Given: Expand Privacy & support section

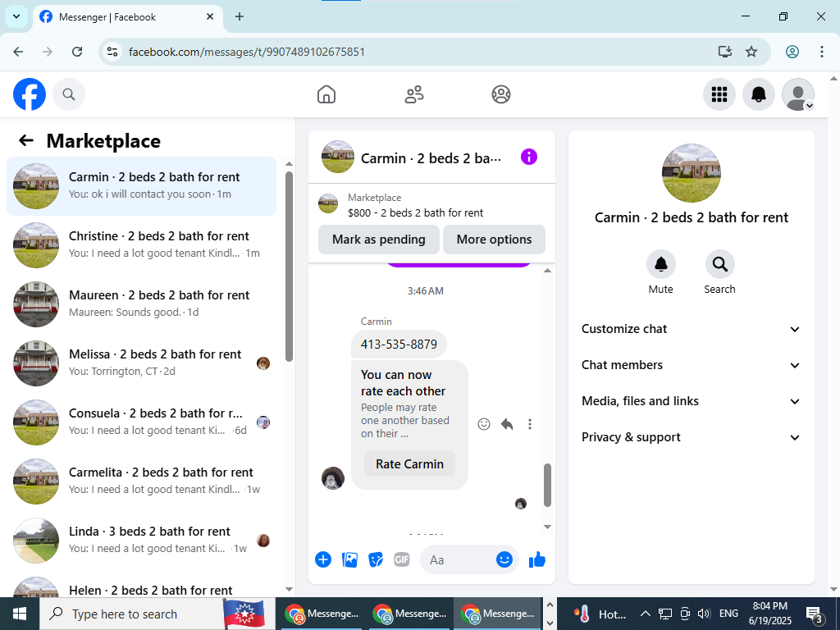Looking at the screenshot, I should [x=691, y=437].
